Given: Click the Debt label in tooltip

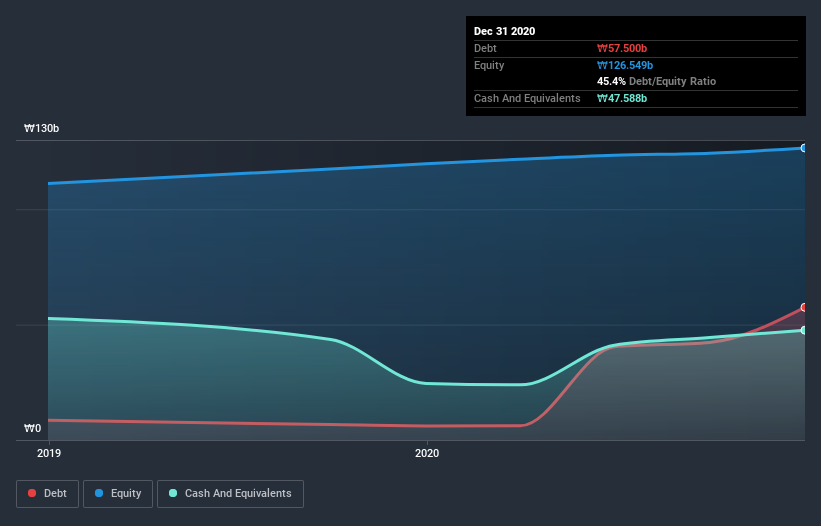Looking at the screenshot, I should coord(485,48).
